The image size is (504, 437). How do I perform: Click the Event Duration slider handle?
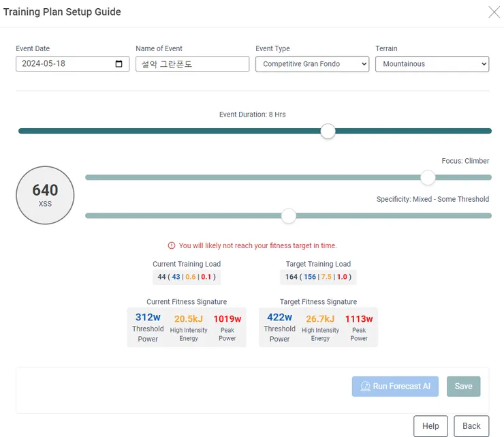328,131
